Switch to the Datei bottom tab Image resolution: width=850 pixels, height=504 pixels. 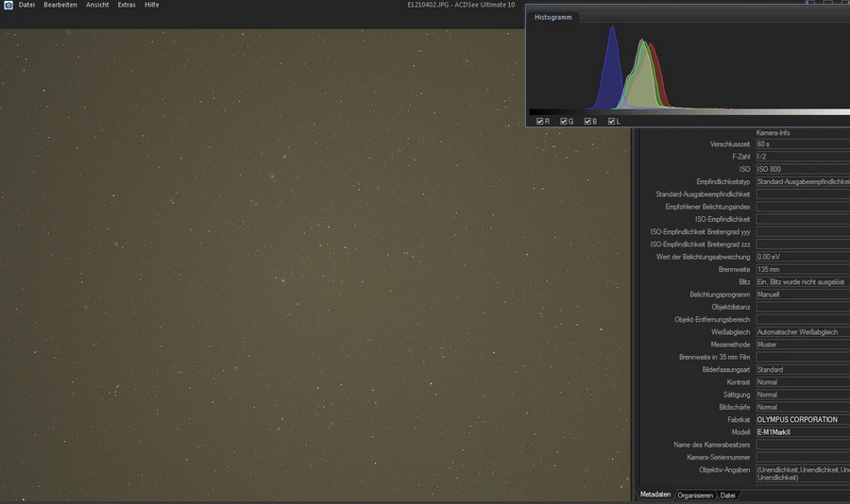point(727,495)
